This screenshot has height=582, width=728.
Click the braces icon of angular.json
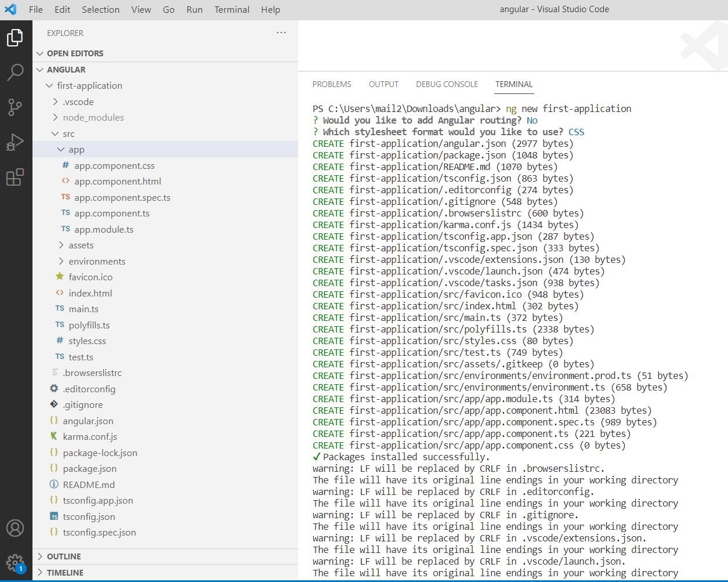(54, 421)
